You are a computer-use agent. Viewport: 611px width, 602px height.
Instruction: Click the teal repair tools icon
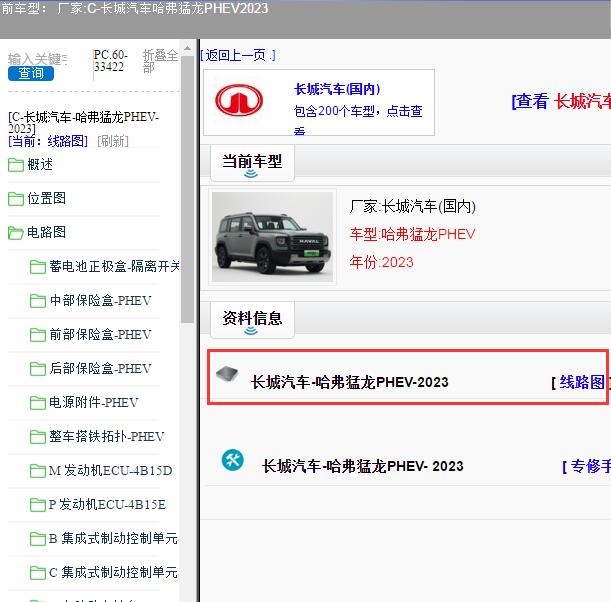point(233,460)
